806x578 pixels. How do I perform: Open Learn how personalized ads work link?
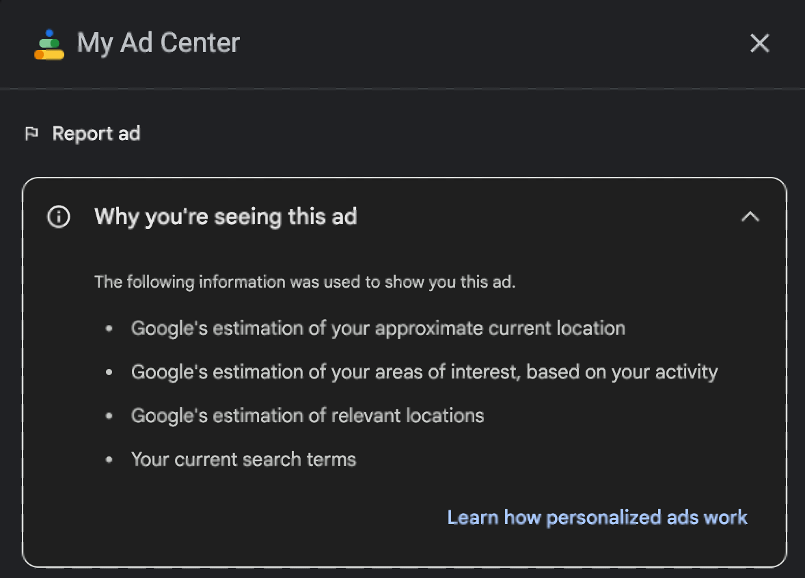(x=597, y=517)
